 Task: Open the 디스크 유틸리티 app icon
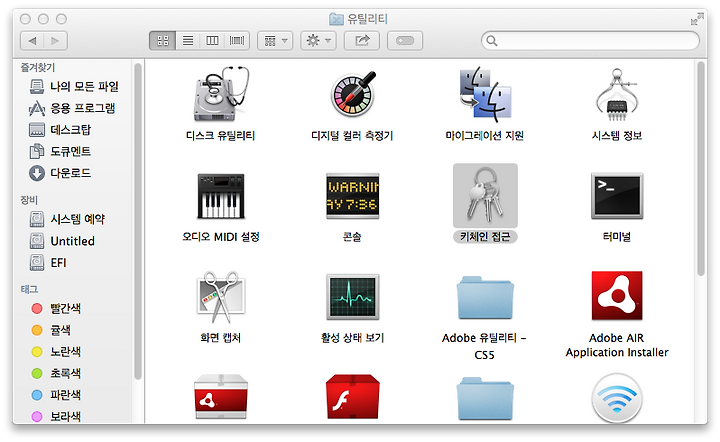pyautogui.click(x=220, y=95)
